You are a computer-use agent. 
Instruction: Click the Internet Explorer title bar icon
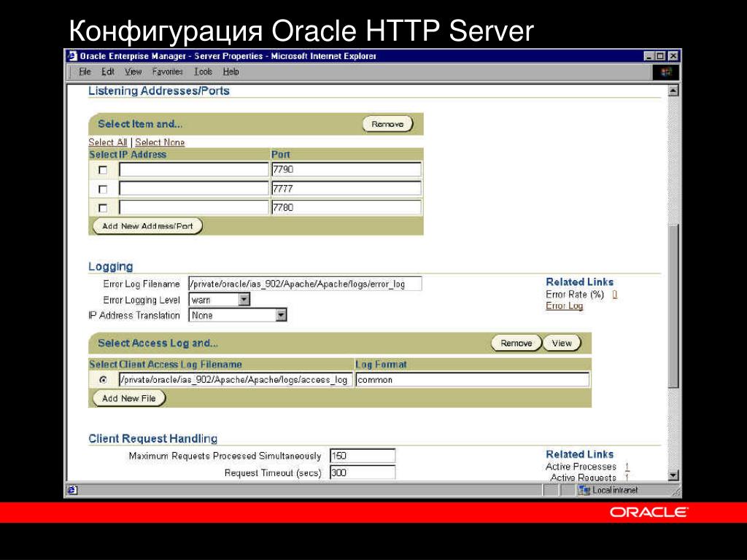72,55
